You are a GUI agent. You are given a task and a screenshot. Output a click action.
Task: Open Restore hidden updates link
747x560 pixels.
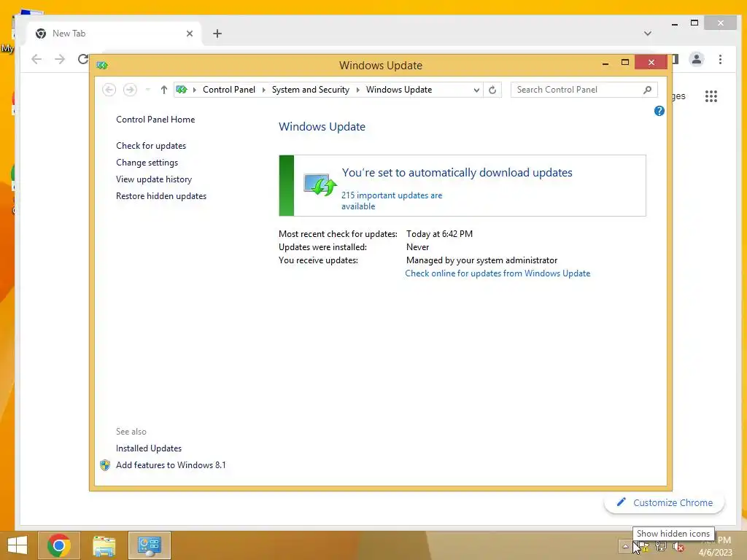tap(161, 195)
